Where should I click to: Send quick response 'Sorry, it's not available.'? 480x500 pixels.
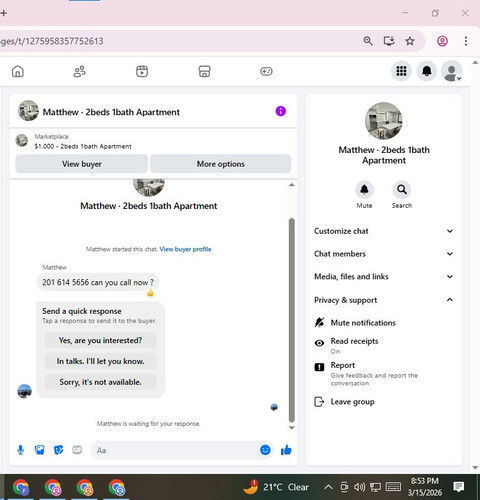point(100,382)
